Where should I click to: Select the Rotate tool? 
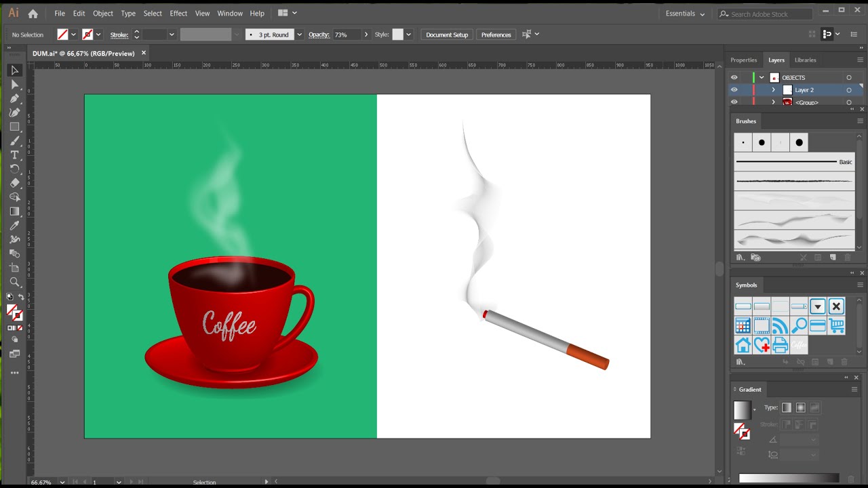14,169
